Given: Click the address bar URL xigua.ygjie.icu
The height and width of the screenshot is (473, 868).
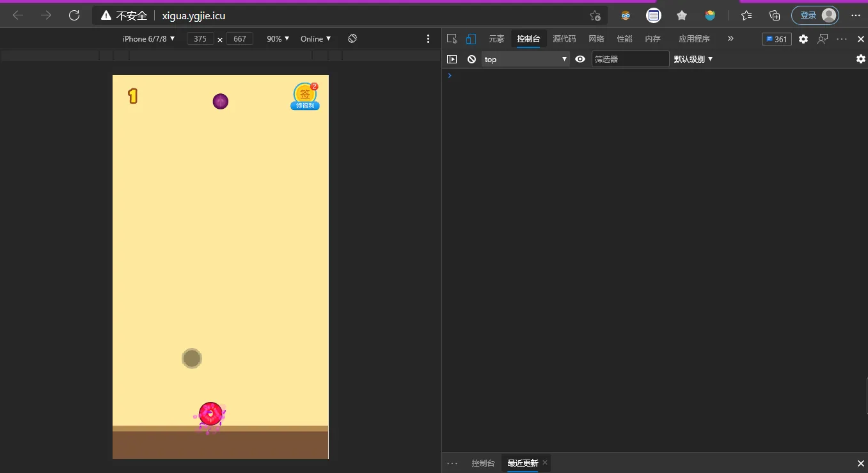Looking at the screenshot, I should 194,15.
